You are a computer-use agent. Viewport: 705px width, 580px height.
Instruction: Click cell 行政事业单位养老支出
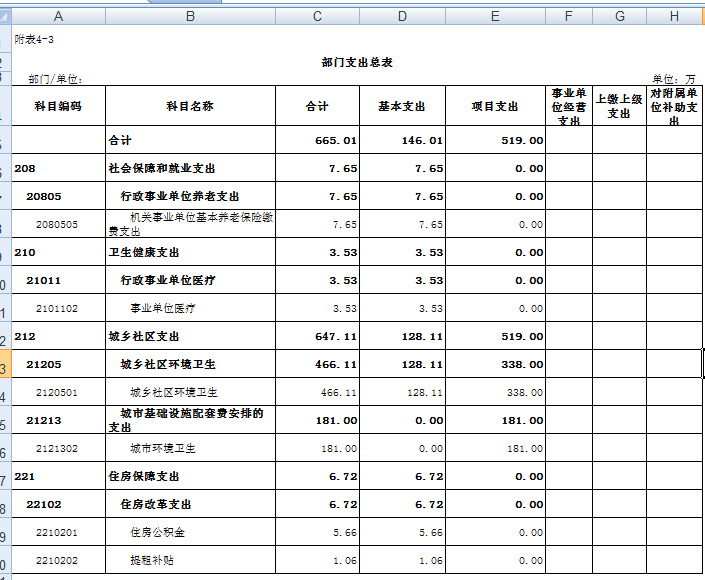[x=190, y=196]
